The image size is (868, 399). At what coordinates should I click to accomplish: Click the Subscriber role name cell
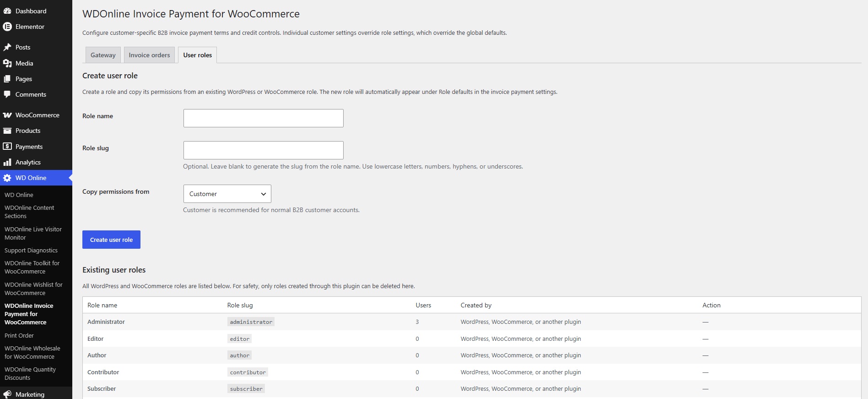[102, 388]
